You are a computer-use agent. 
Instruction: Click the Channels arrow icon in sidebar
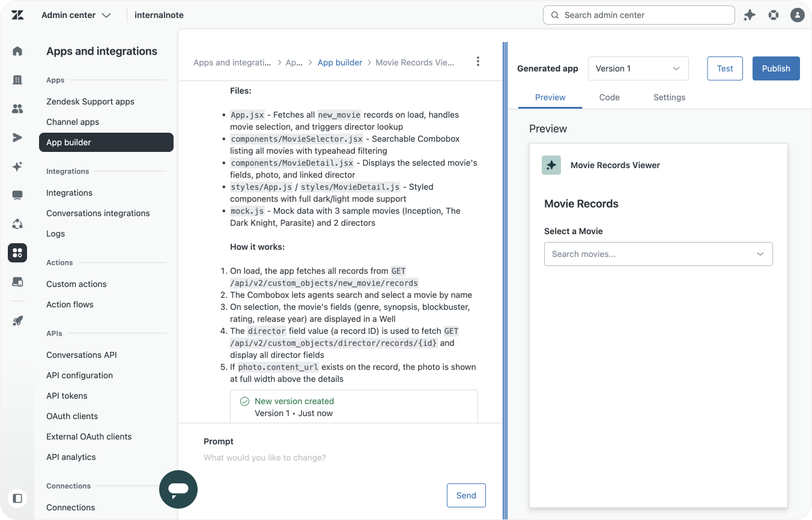click(x=17, y=138)
